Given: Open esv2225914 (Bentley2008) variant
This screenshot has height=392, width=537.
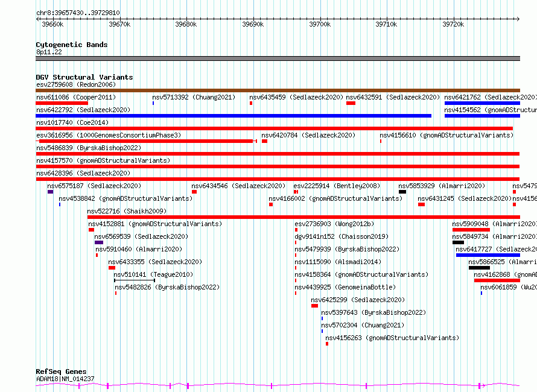Looking at the screenshot, I should pos(337,186).
